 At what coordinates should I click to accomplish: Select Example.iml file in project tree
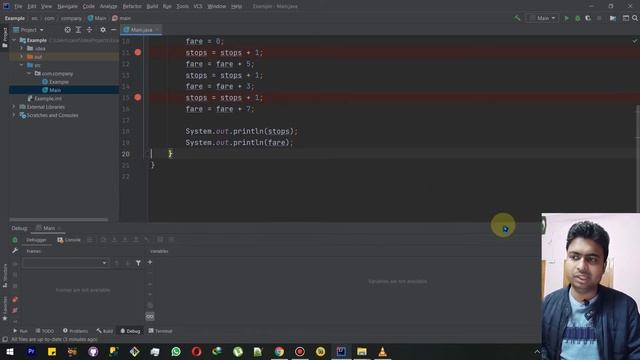click(44, 98)
